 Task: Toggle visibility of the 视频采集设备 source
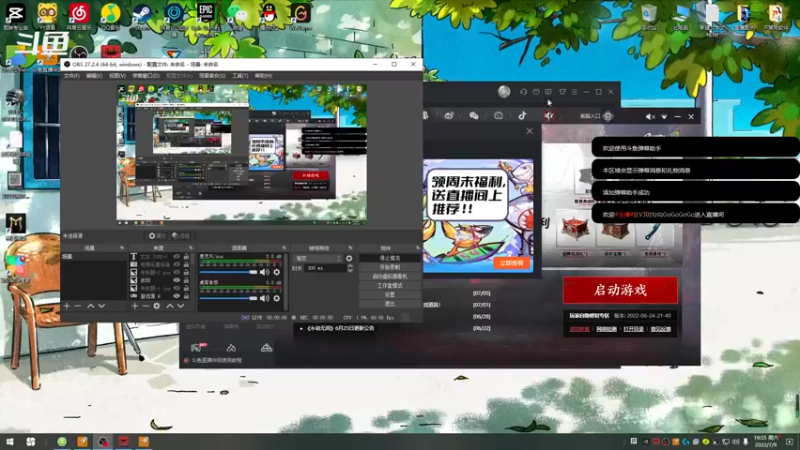[177, 264]
